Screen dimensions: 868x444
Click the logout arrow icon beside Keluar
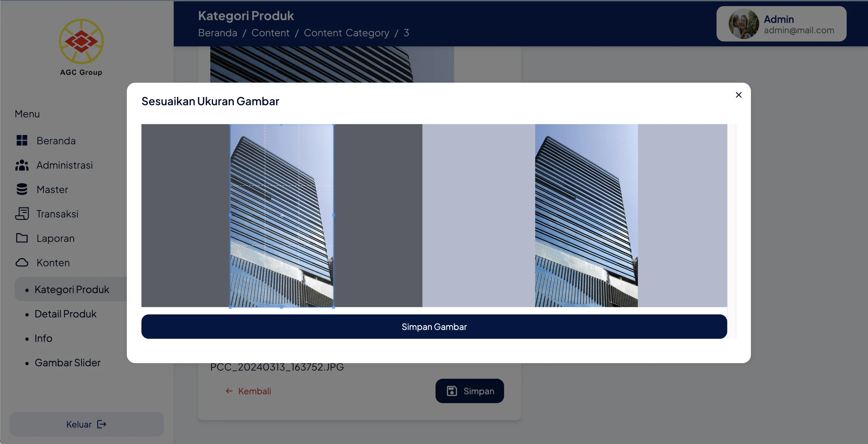click(102, 424)
